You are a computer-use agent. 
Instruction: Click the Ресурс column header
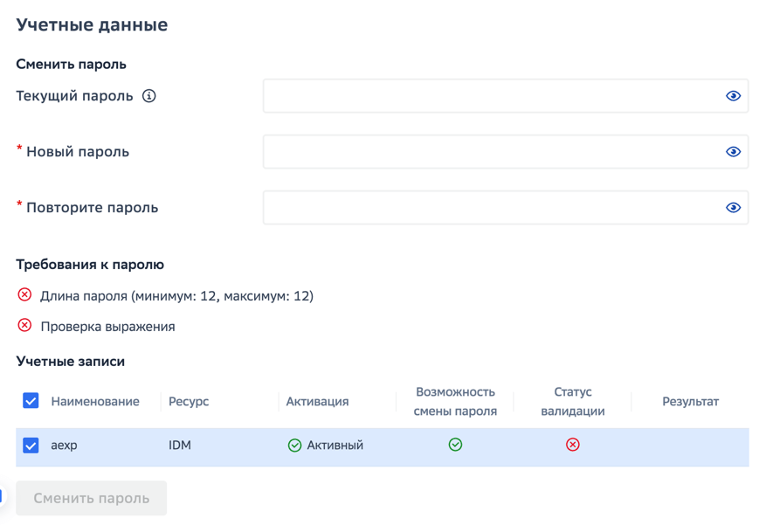pos(189,401)
